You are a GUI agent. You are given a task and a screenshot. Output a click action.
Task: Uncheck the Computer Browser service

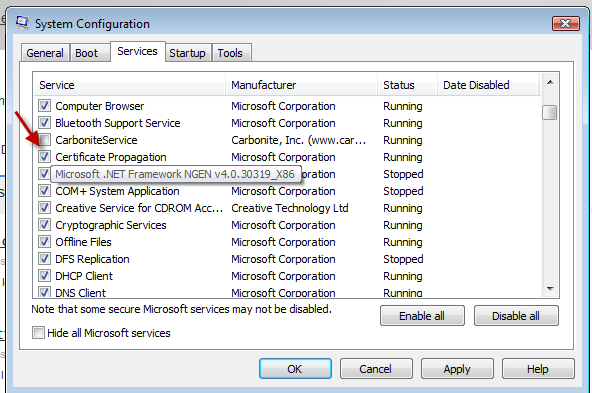[44, 106]
